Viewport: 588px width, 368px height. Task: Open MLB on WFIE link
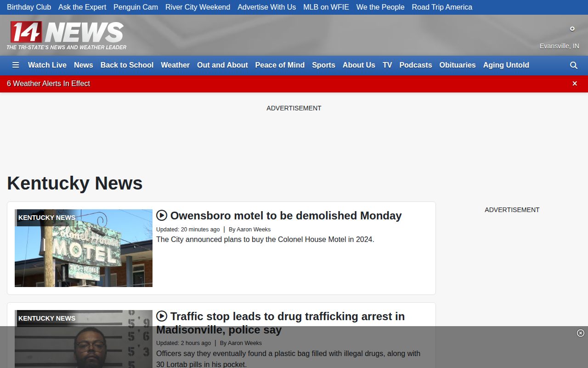click(326, 7)
